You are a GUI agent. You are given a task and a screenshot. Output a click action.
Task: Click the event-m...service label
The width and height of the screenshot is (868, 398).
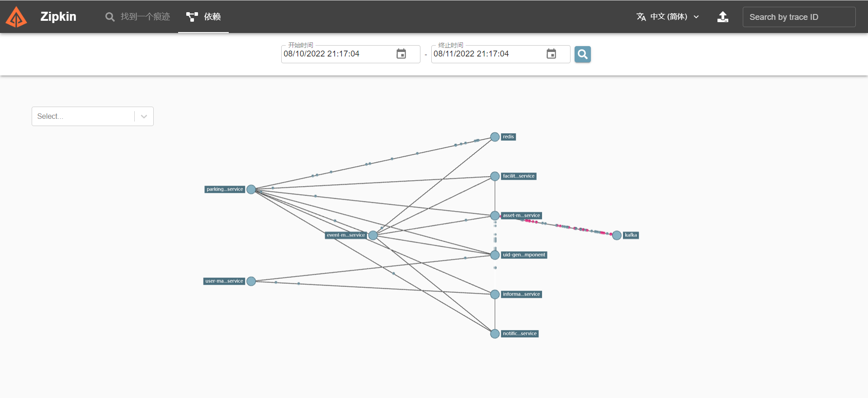point(346,235)
